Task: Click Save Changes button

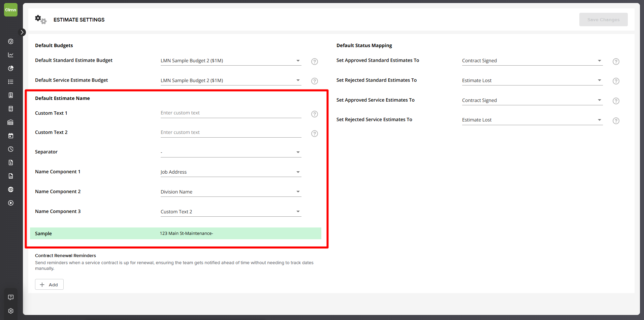Action: (604, 20)
